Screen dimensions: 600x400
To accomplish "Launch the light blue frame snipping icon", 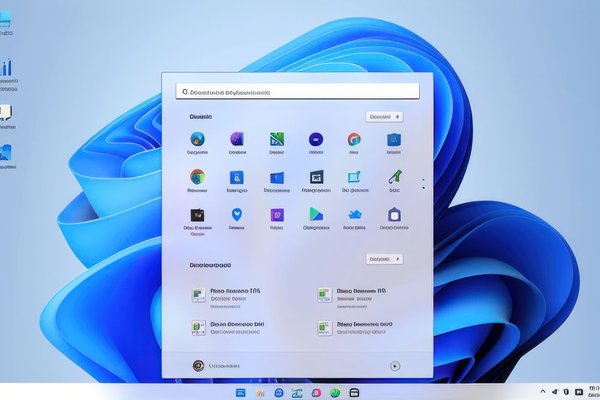I will click(x=354, y=177).
